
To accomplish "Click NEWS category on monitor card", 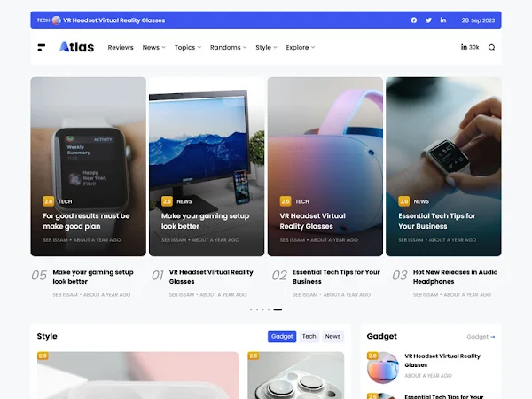I will [x=184, y=201].
